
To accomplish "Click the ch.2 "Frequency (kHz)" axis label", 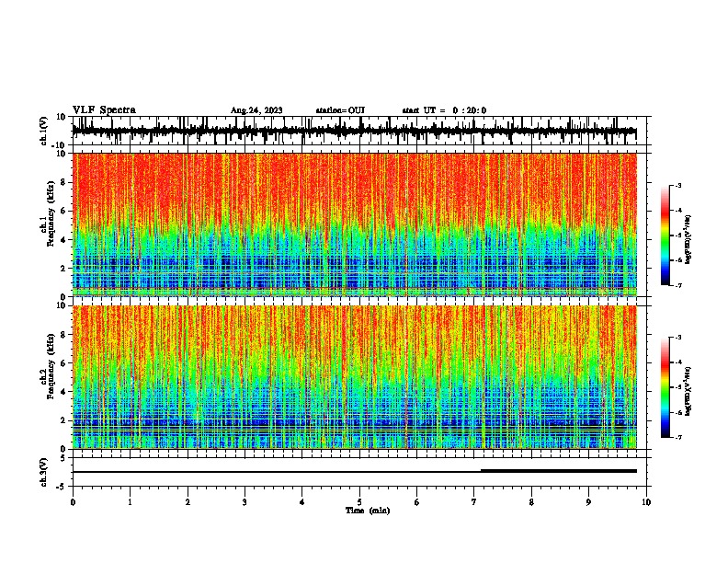I will pos(51,366).
